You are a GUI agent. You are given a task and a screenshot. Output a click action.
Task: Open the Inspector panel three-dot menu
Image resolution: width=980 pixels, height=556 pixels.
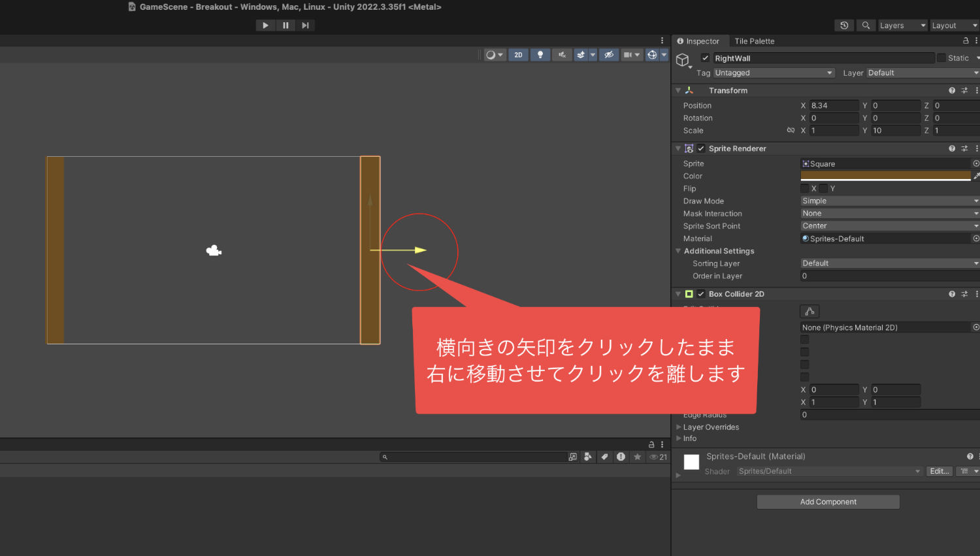point(977,41)
